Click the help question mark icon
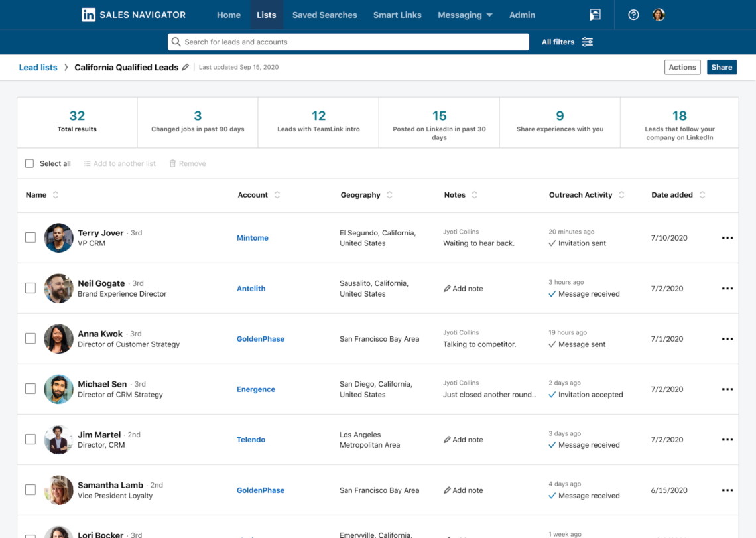 pos(633,14)
